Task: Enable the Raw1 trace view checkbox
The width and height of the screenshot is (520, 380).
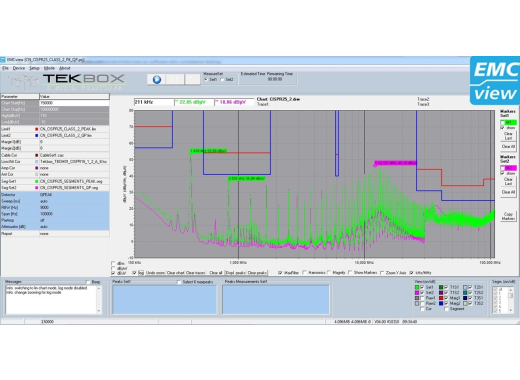Action: pyautogui.click(x=422, y=298)
